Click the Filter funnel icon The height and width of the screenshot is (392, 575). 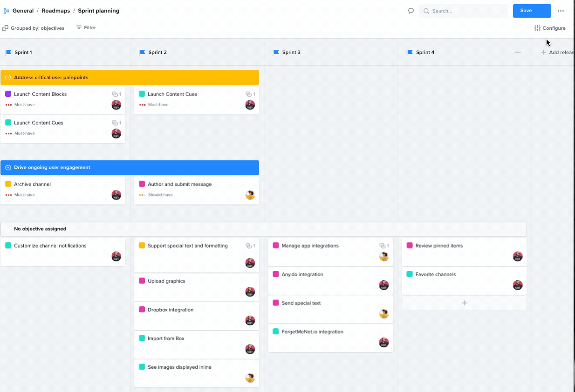point(78,28)
